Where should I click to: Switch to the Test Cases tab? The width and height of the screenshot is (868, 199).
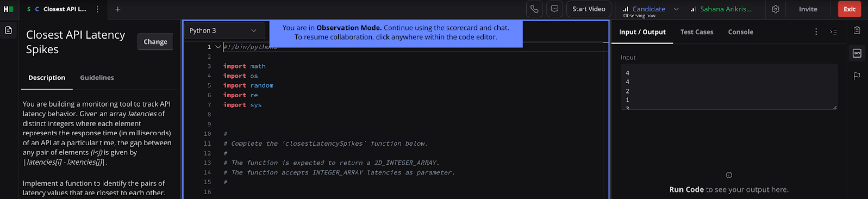(697, 32)
